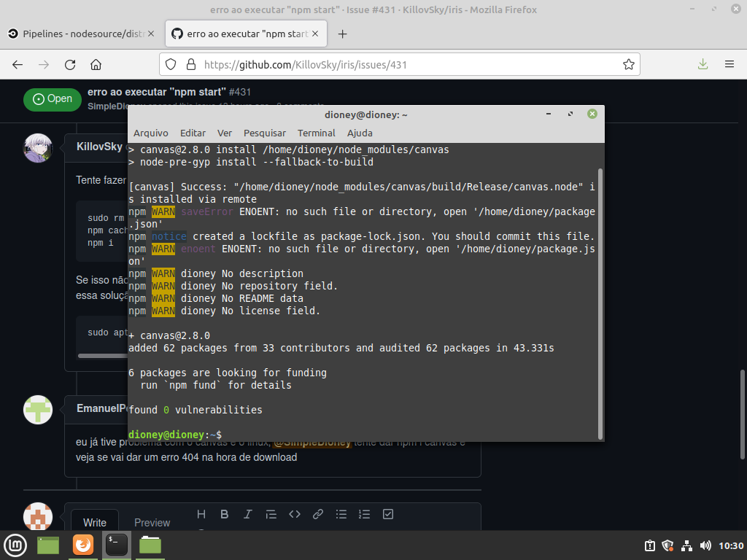Screen dimensions: 747x560
Task: Apply italic formatting to the comment
Action: click(247, 514)
